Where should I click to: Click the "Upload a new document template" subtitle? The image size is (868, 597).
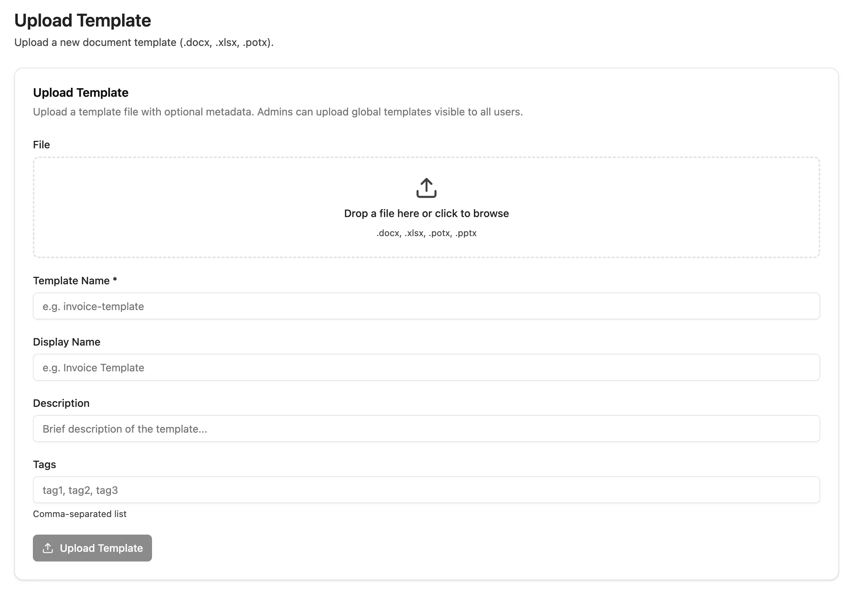[144, 42]
